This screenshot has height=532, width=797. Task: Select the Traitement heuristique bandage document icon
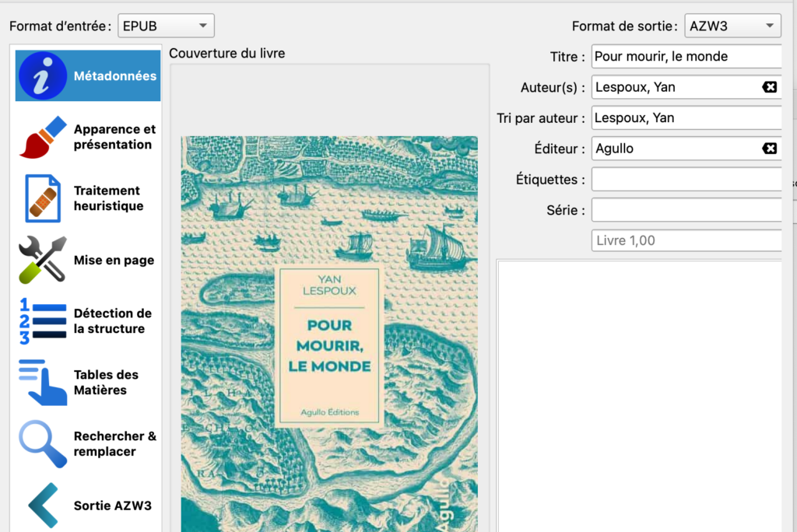coord(44,198)
